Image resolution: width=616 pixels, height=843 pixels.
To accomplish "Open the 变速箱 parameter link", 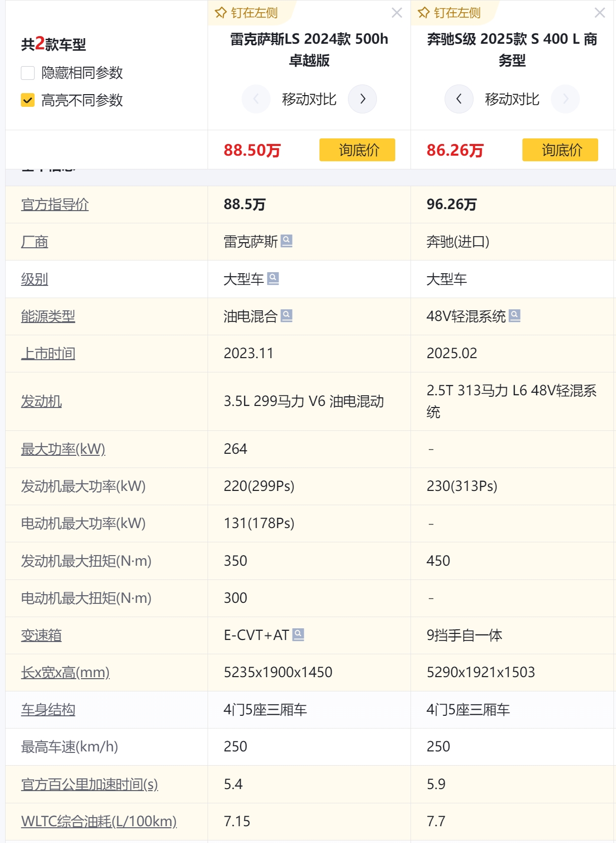I will (x=41, y=635).
